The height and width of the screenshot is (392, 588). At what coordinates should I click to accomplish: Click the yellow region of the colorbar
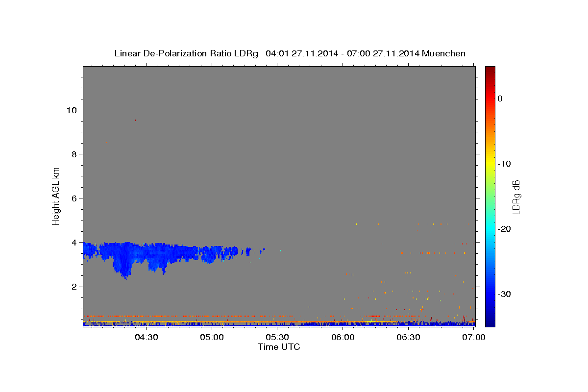(x=490, y=162)
